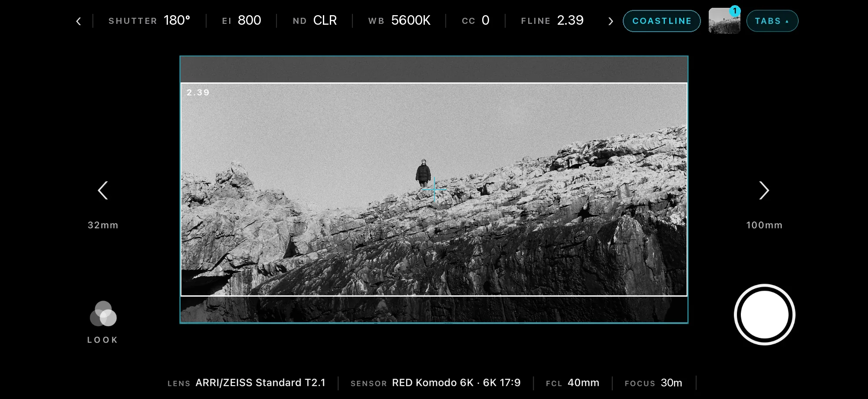Go back with the top-left chevron
Image resolution: width=868 pixels, height=399 pixels.
click(x=79, y=21)
